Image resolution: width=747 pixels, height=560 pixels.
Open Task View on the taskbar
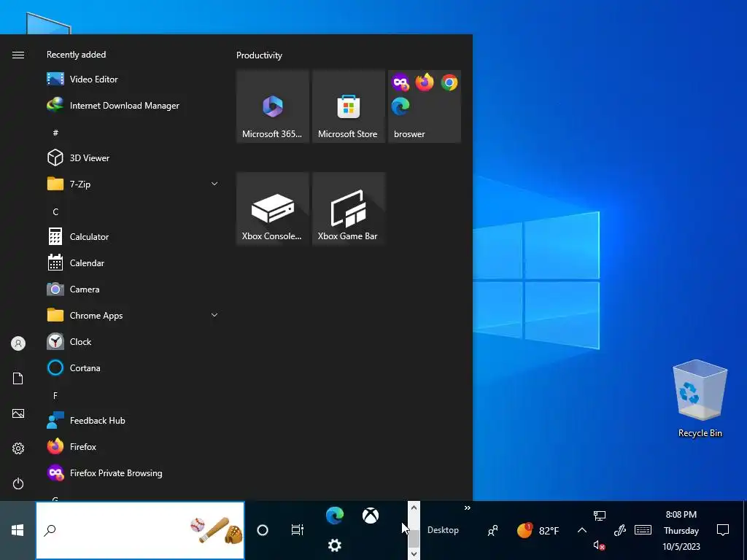click(x=298, y=530)
